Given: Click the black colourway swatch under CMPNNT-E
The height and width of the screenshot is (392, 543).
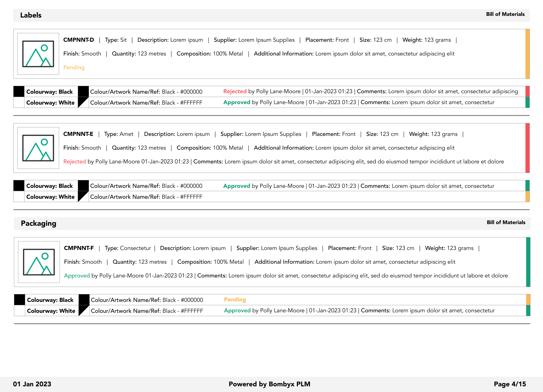Looking at the screenshot, I should [19, 186].
